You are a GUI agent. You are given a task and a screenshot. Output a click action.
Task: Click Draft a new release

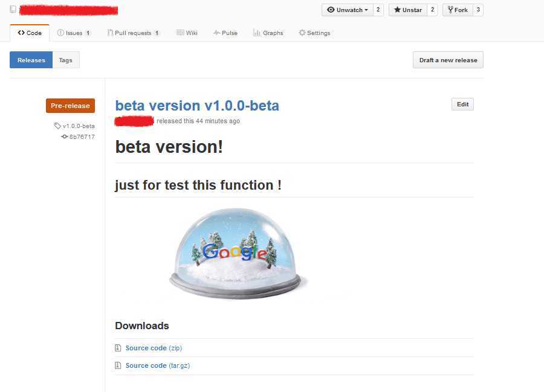(448, 60)
